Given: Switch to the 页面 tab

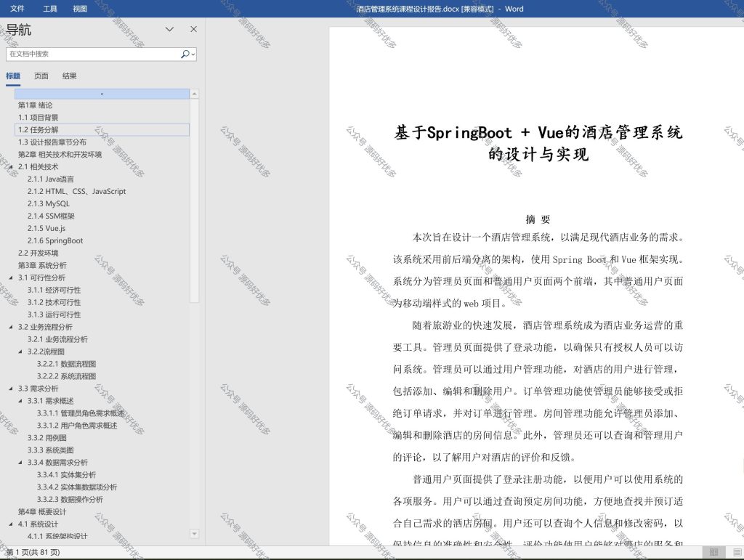Looking at the screenshot, I should pos(41,76).
